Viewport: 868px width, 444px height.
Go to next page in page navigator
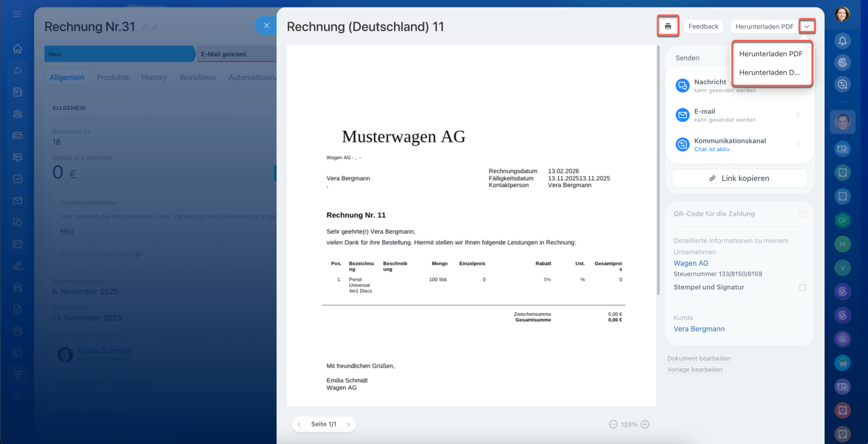[348, 424]
